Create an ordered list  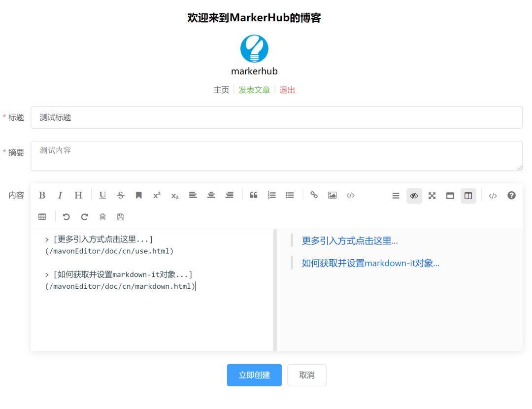(x=271, y=195)
